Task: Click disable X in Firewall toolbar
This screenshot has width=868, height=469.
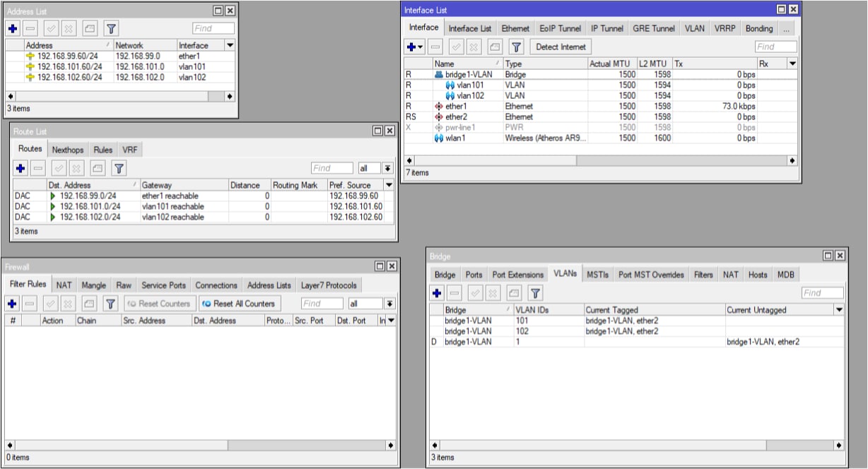Action: click(68, 304)
